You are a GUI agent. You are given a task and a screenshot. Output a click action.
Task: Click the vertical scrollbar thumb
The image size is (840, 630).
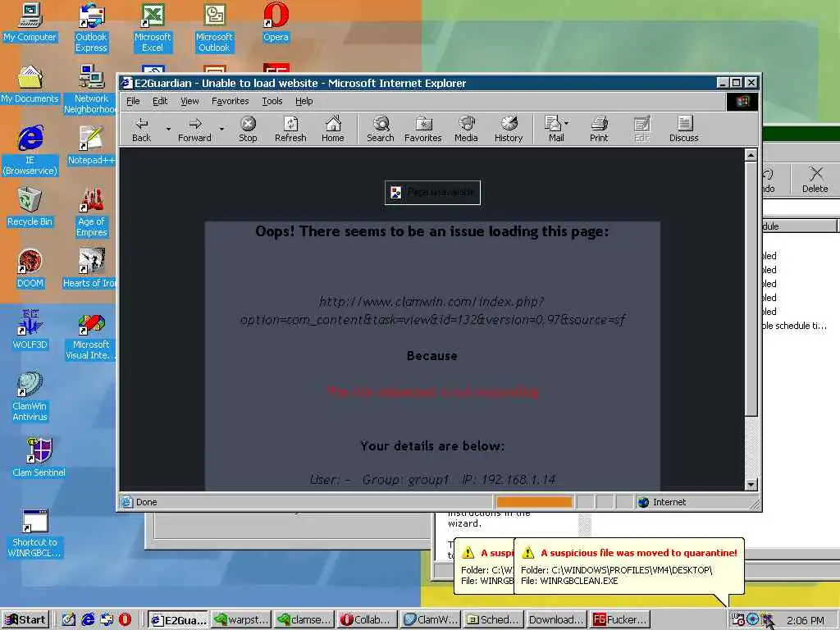(751, 290)
